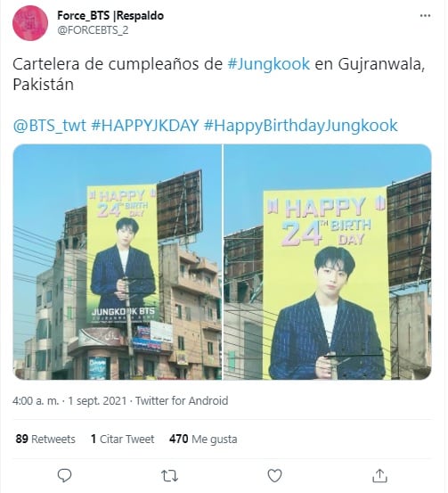Click the tweet text about Gujranwala, Pakistán
This screenshot has height=493, width=448.
coord(219,74)
